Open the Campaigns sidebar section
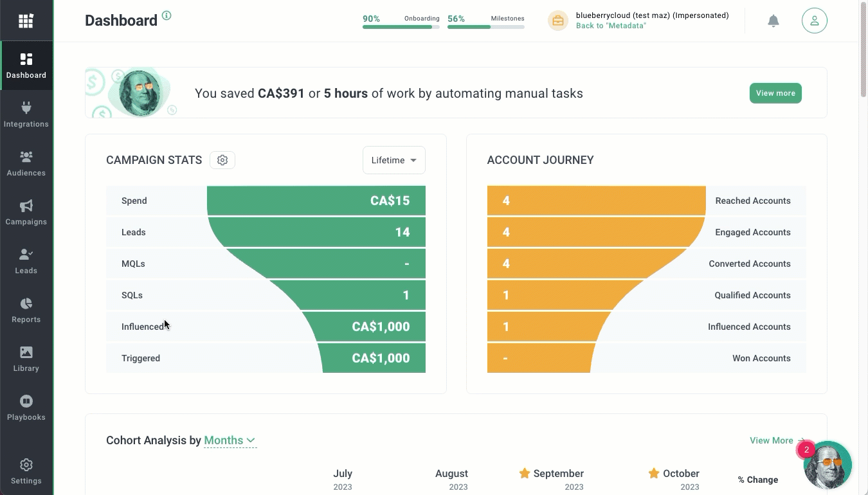Viewport: 868px width, 495px height. 26,212
